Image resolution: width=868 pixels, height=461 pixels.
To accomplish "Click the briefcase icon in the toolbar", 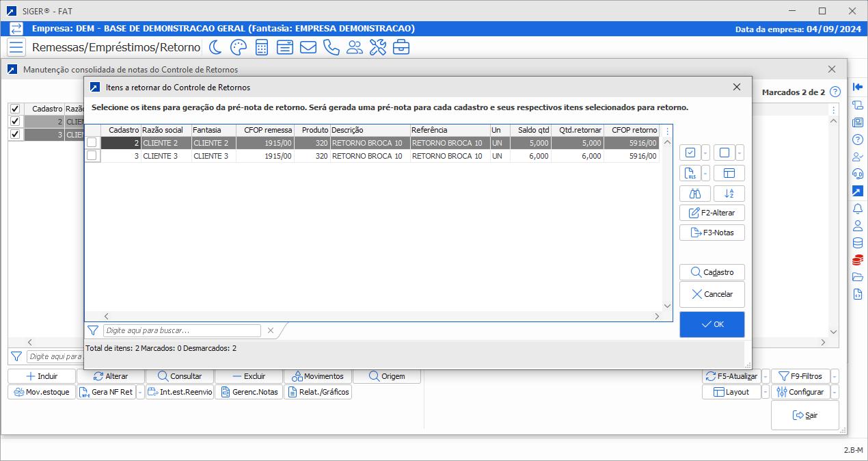I will (x=401, y=48).
